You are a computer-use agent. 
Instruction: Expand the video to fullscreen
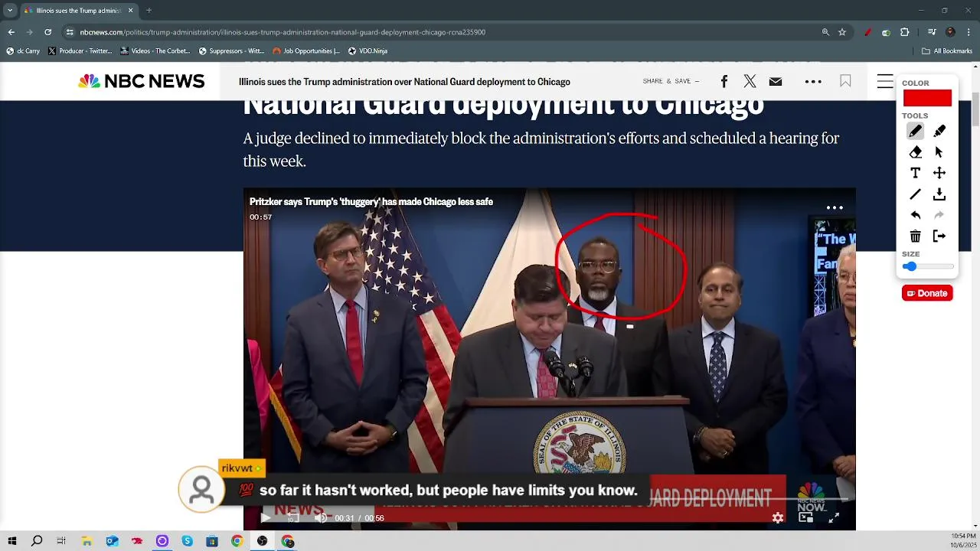(x=834, y=518)
